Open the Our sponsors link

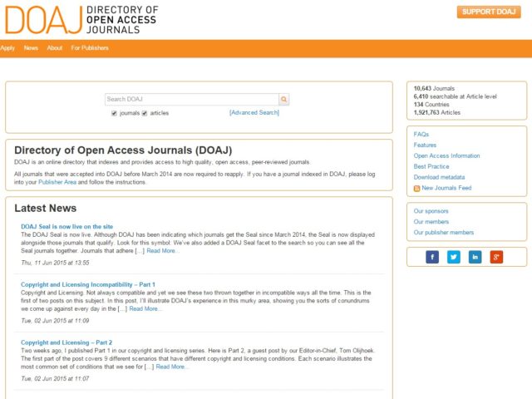(431, 211)
